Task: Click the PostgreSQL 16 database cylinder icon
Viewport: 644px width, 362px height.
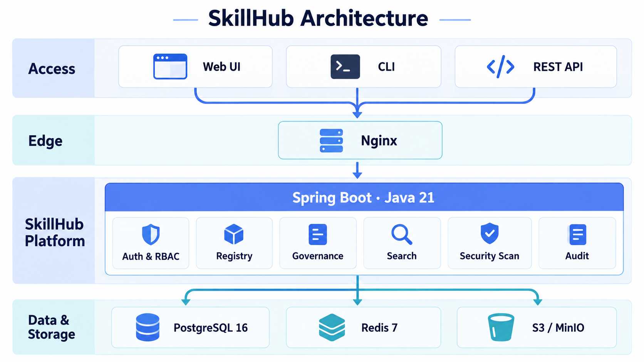Action: (x=148, y=327)
